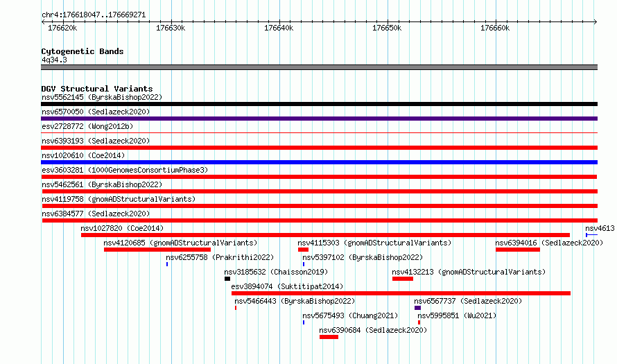Click the ruler's left arrow end
Image resolution: width=617 pixels, height=364 pixels.
pos(43,22)
